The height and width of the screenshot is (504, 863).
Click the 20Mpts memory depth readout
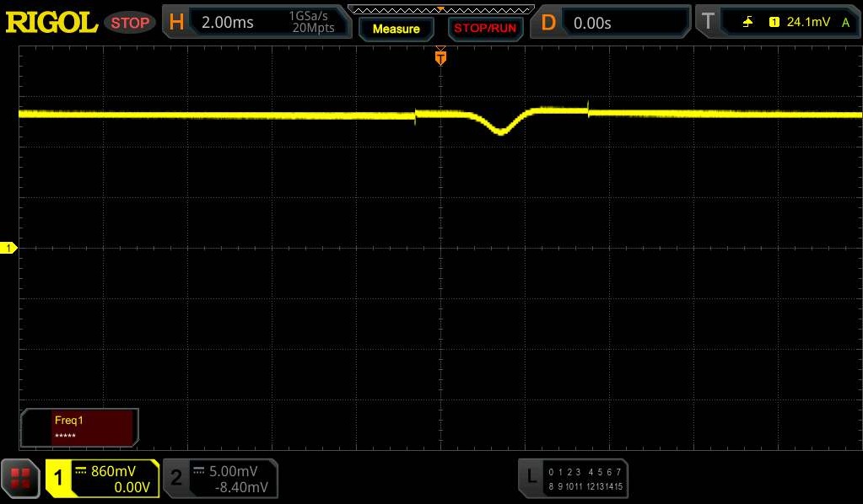[313, 28]
